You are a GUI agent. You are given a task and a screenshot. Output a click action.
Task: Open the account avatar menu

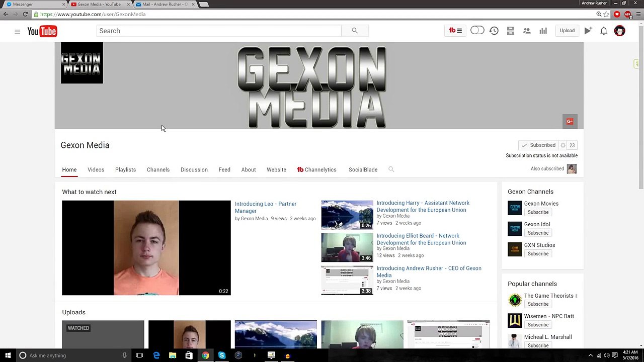pyautogui.click(x=619, y=31)
